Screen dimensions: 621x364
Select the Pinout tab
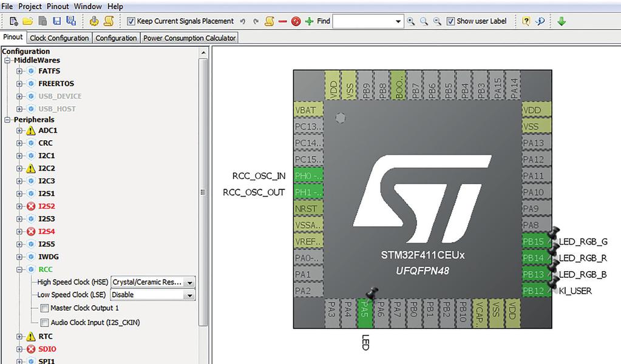click(x=13, y=37)
